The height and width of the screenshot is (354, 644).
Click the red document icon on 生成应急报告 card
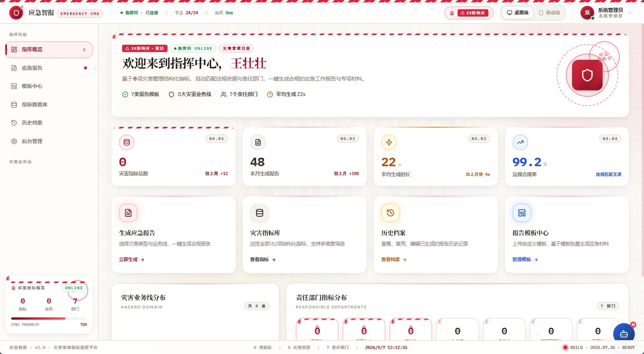tap(128, 213)
